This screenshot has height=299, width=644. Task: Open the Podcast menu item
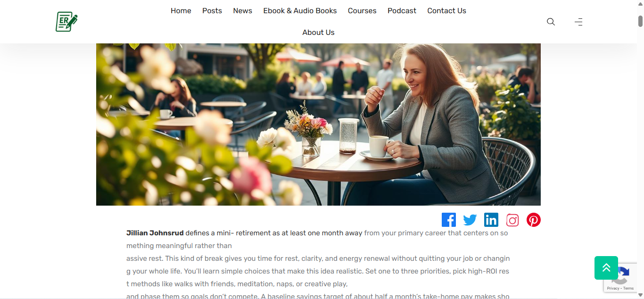click(402, 11)
